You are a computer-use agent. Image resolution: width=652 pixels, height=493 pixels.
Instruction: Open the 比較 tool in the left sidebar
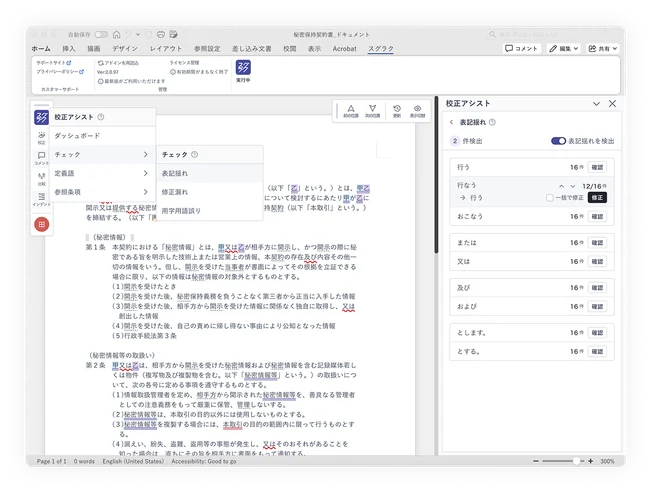pyautogui.click(x=42, y=179)
